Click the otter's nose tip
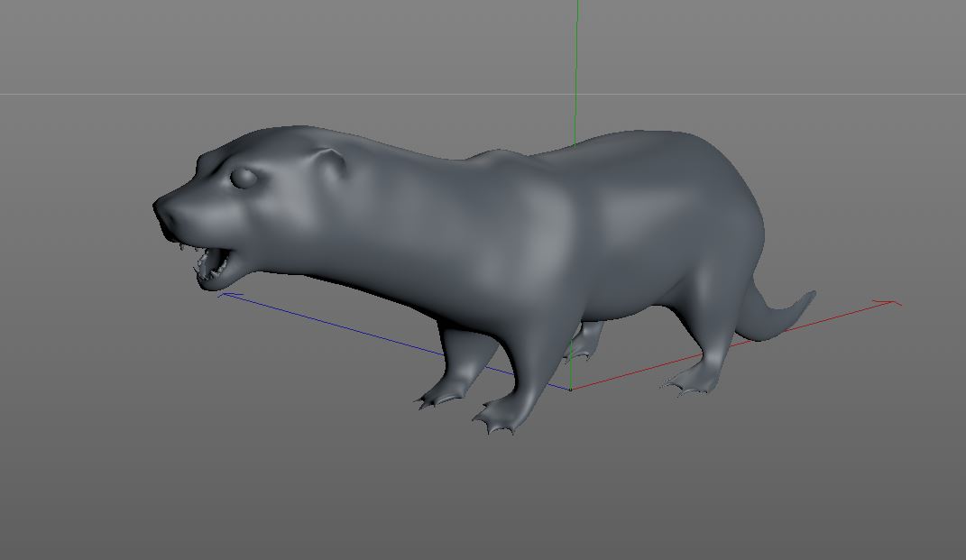Viewport: 966px width, 560px height. coord(161,207)
